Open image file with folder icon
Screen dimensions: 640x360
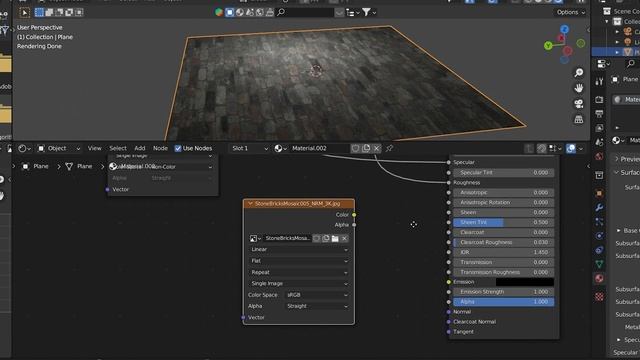click(335, 238)
